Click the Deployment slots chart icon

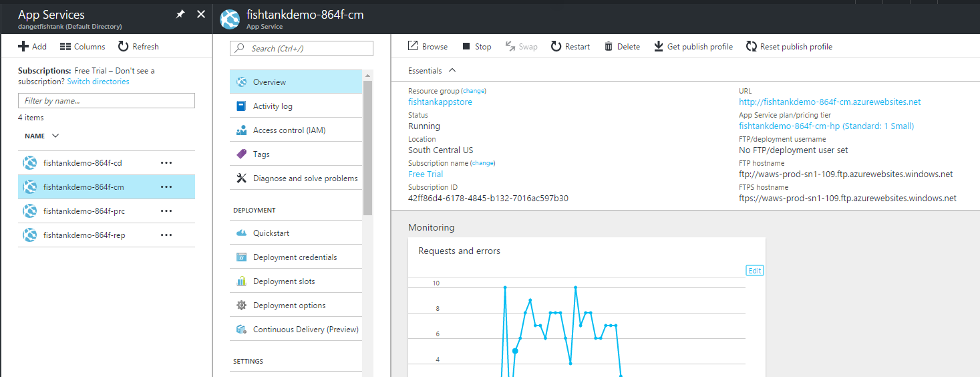click(x=241, y=281)
